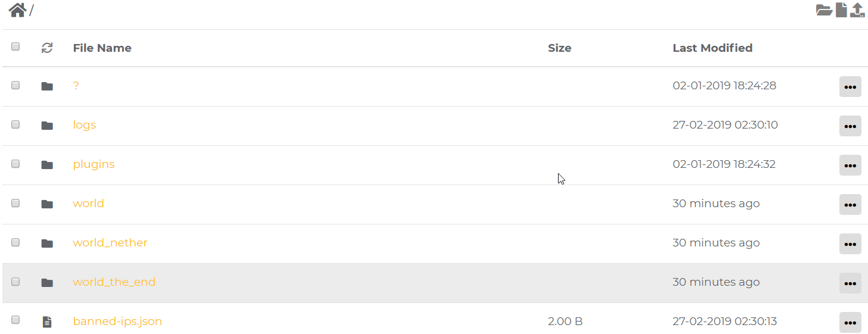Click the Last Modified column header
The image size is (868, 334).
coord(712,48)
